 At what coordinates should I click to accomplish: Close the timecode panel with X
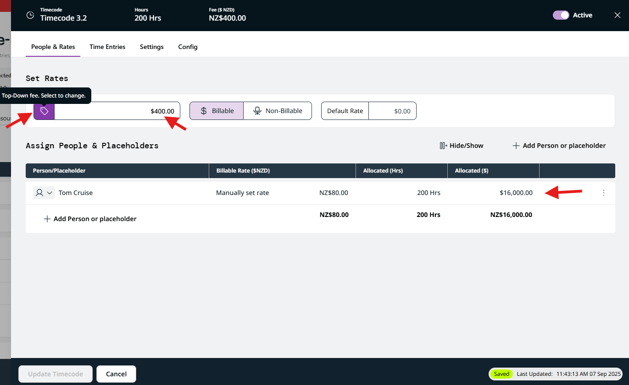pos(617,15)
